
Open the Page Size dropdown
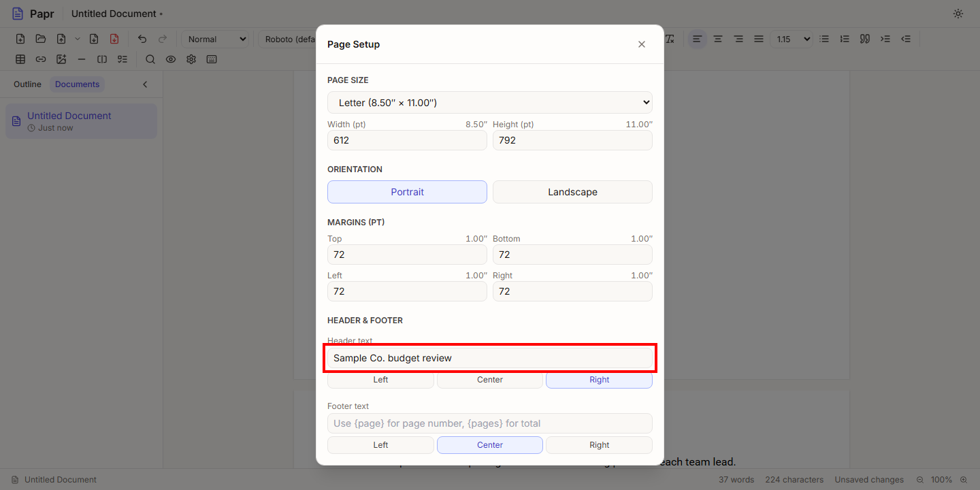pyautogui.click(x=490, y=103)
